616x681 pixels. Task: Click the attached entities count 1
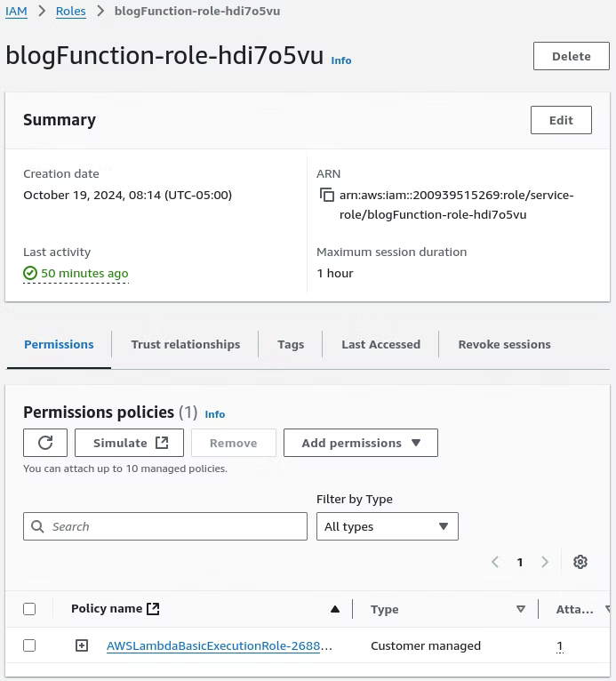point(560,645)
